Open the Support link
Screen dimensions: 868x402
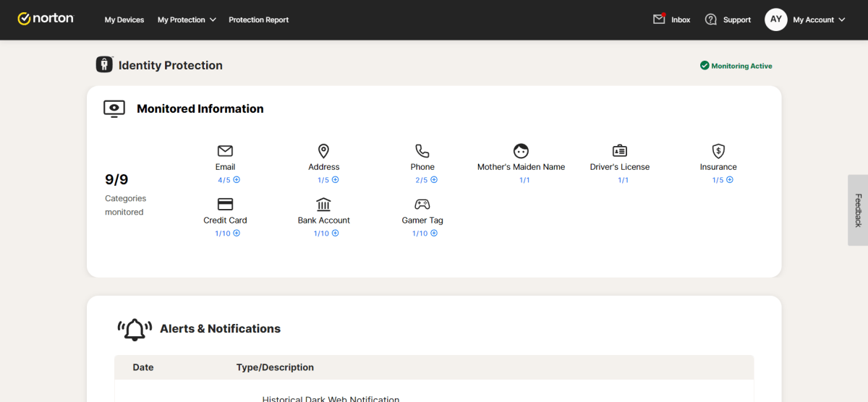pos(737,20)
